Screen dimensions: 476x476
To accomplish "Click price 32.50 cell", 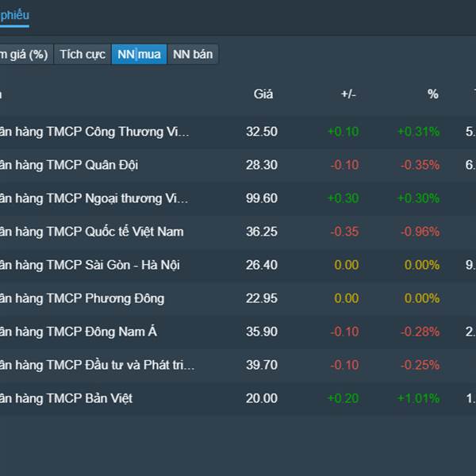I will [x=262, y=132].
